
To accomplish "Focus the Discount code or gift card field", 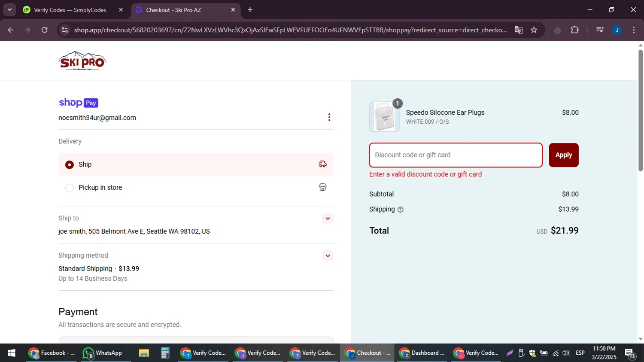I will click(456, 155).
